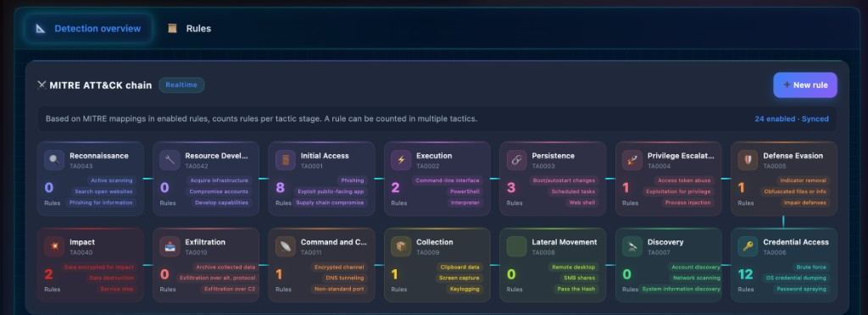Screen dimensions: 868x315
Task: Select the Boot/autostart changes tag
Action: pyautogui.click(x=564, y=180)
